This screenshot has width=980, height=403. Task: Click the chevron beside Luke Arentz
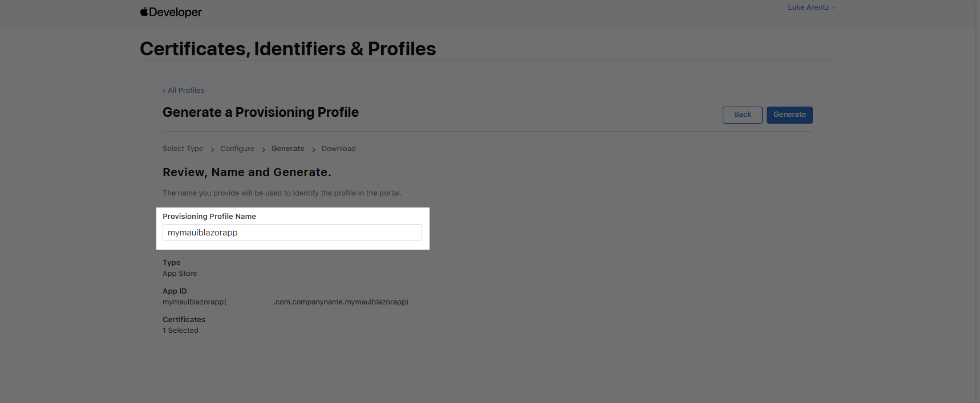(833, 8)
